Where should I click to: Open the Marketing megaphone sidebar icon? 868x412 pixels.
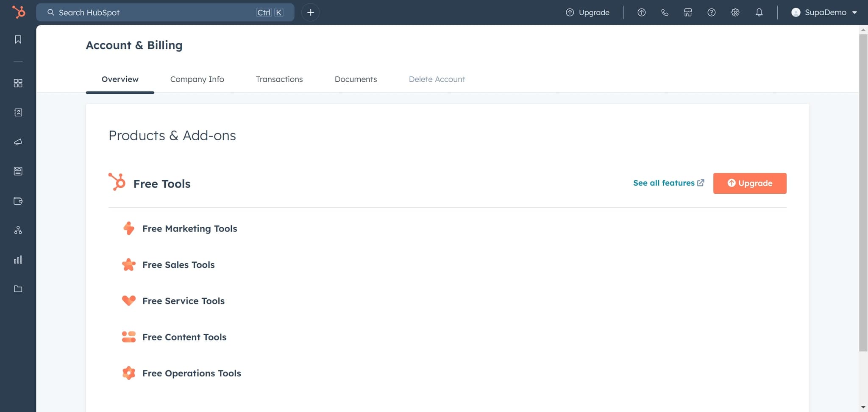point(18,142)
